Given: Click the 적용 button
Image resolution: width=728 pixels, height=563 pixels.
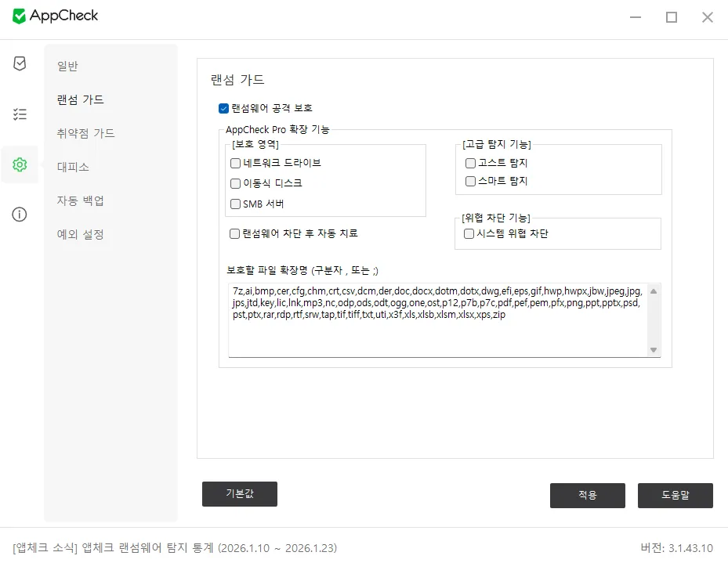Looking at the screenshot, I should click(587, 496).
